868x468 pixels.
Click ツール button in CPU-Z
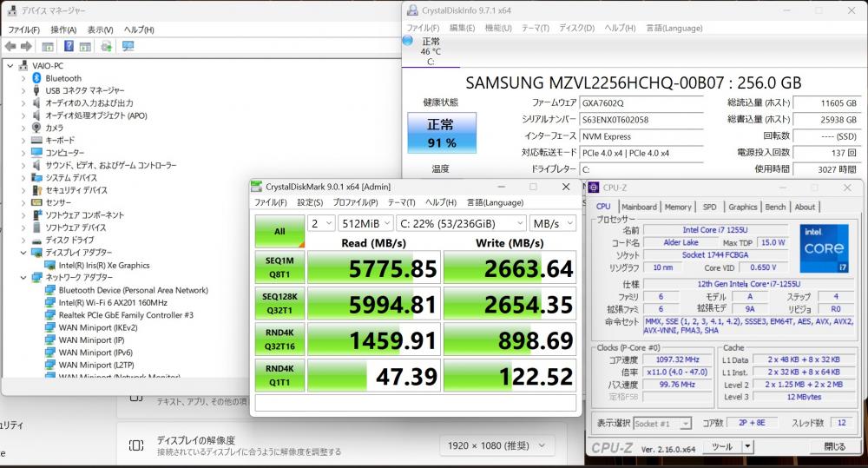[x=722, y=446]
